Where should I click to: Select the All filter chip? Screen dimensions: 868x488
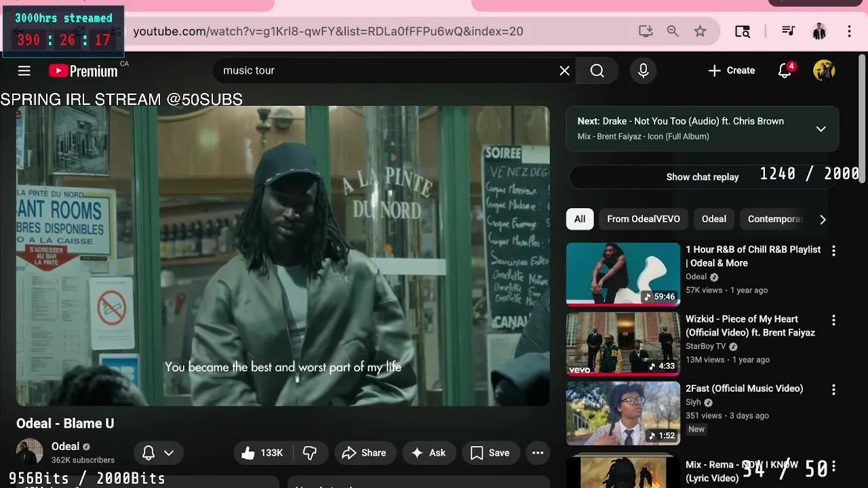(580, 219)
